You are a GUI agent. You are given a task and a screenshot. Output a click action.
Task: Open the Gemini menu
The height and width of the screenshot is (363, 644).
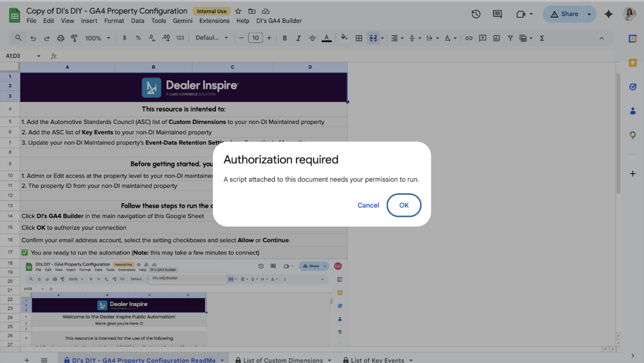(183, 21)
